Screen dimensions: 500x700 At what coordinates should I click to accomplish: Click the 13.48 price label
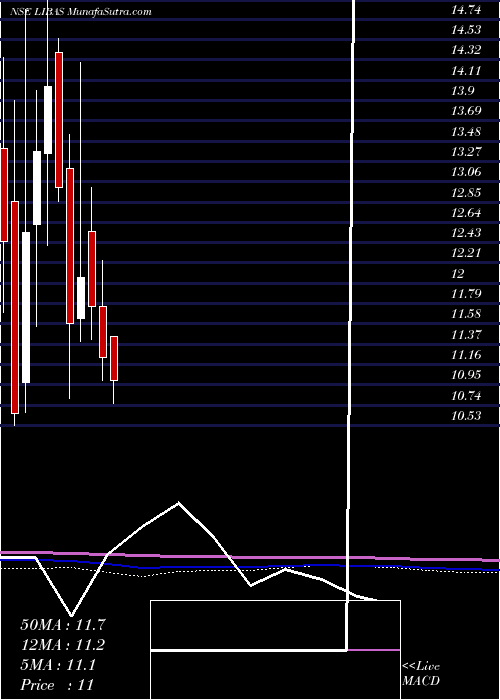click(x=466, y=131)
